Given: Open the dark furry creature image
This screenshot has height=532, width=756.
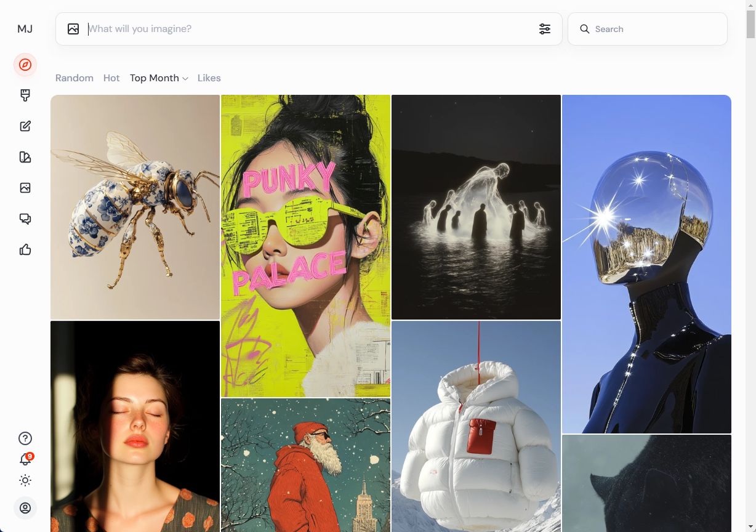Looking at the screenshot, I should [646, 483].
